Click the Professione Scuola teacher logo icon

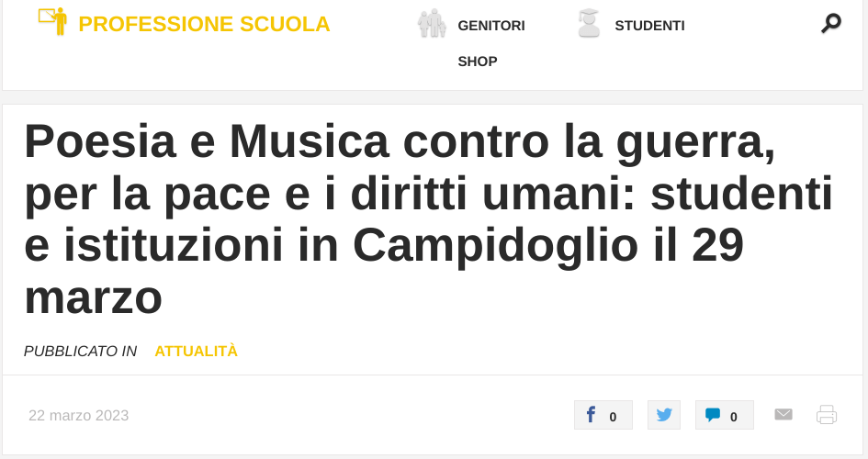coord(52,20)
